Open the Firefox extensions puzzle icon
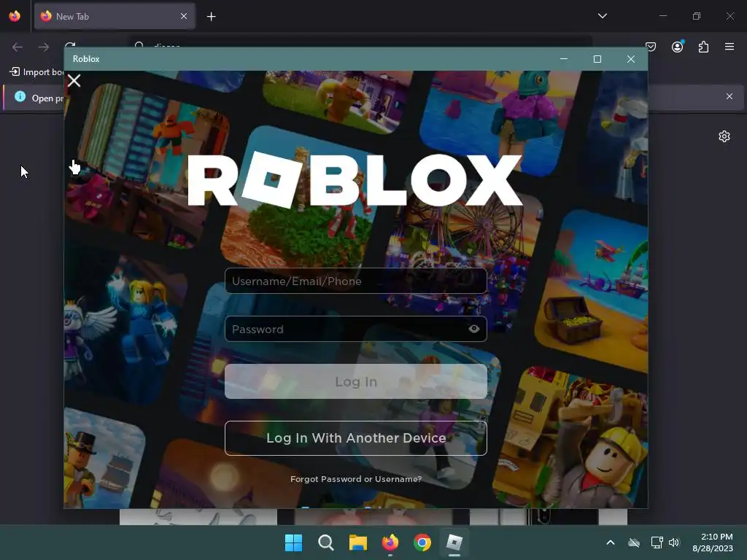747x560 pixels. click(703, 47)
